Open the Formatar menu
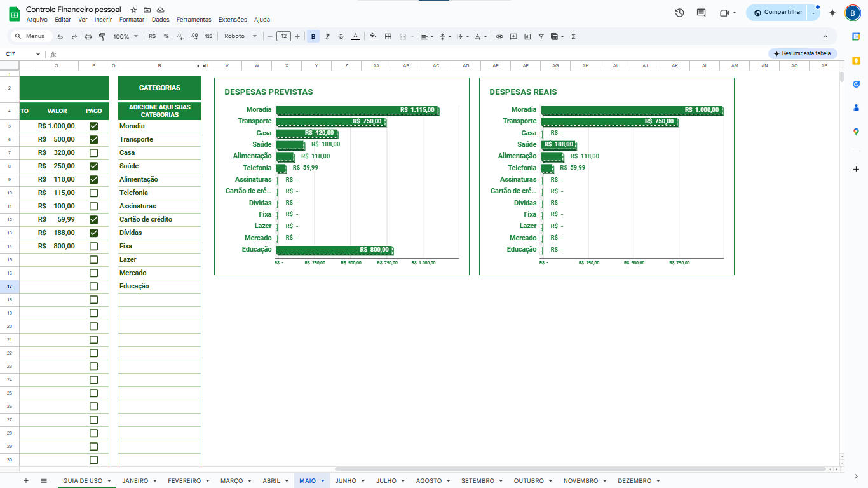Screen dimensions: 868x488 [132, 20]
